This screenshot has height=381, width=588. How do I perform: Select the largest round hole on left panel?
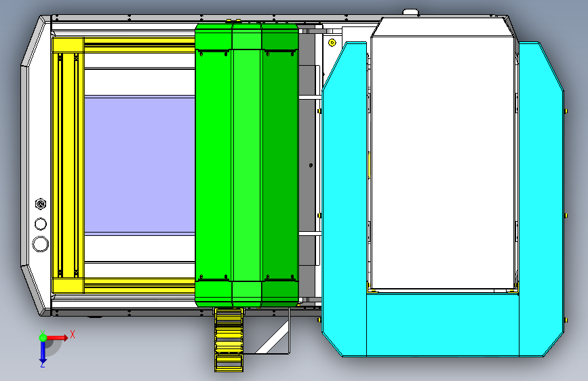(41, 244)
